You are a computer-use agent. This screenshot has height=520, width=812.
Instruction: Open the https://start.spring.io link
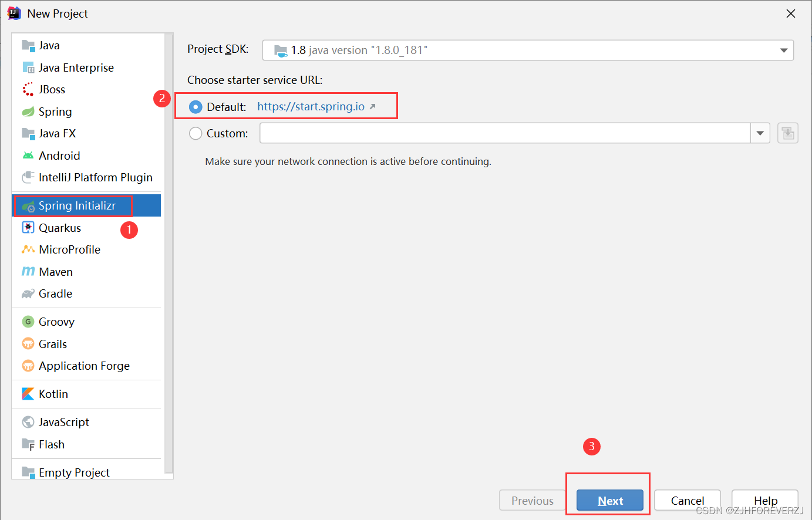click(x=311, y=106)
